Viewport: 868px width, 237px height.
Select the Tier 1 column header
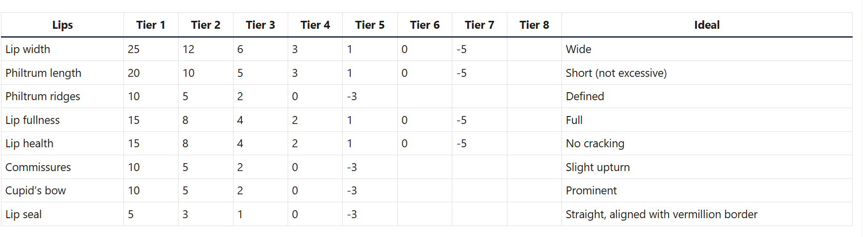pos(151,25)
